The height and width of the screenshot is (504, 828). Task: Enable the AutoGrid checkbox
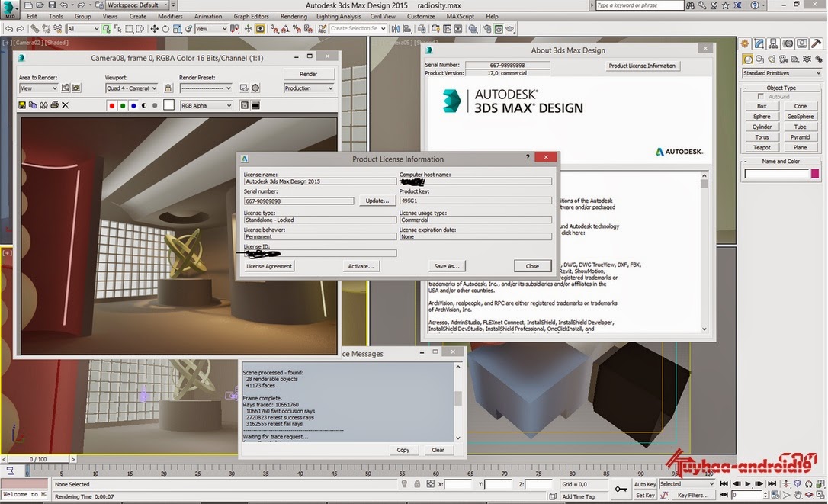761,97
